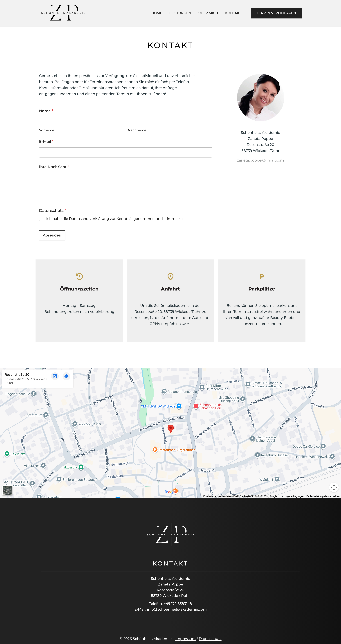
Task: Click the footer ZP Schönheits Akademie logo
Action: coord(170,534)
